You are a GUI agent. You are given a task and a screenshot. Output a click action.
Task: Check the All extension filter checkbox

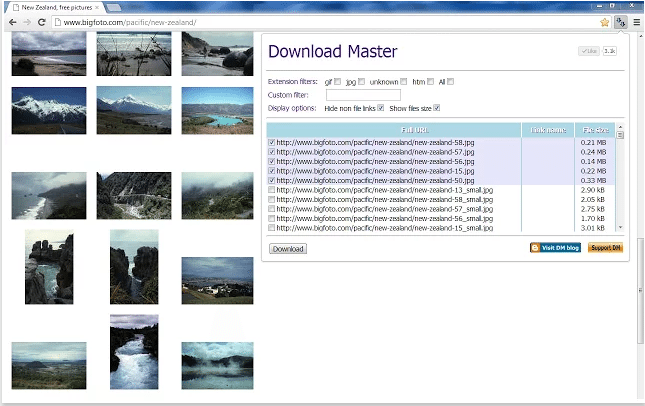pos(450,81)
